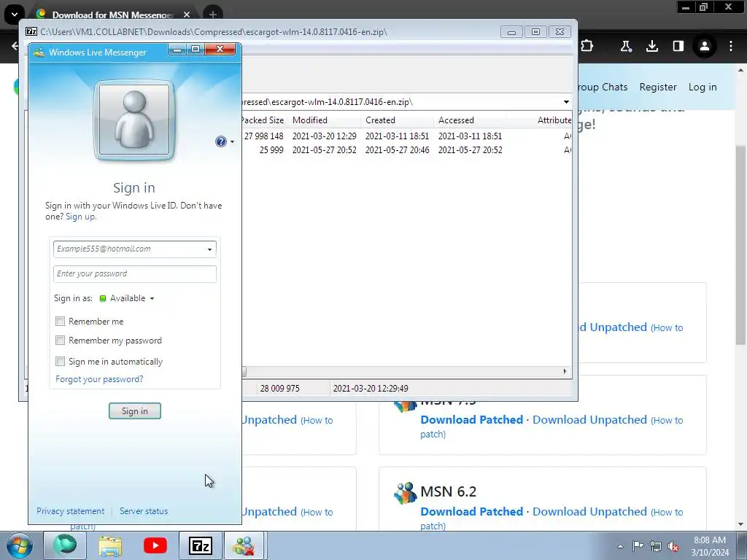Viewport: 747px width, 560px height.
Task: Open browser extensions puzzle icon
Action: [x=587, y=46]
